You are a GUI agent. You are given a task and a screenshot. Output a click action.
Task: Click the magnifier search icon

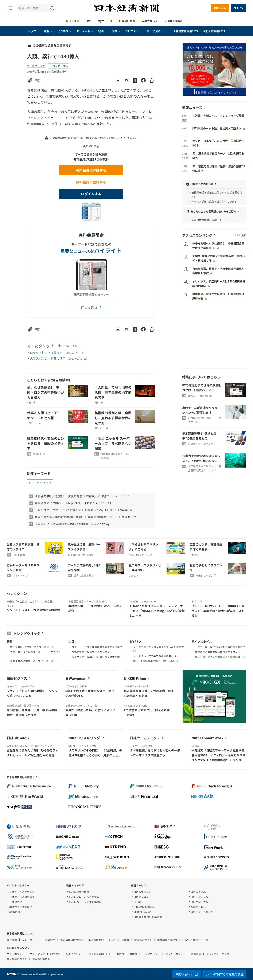[52, 8]
